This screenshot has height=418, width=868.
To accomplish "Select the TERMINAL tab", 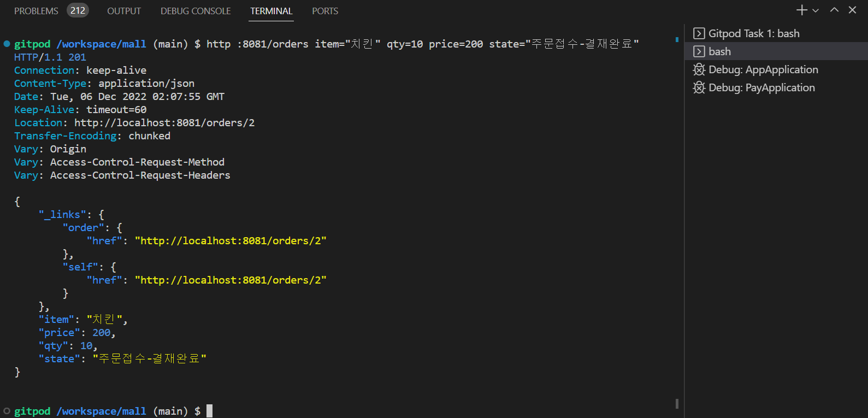I will point(271,11).
